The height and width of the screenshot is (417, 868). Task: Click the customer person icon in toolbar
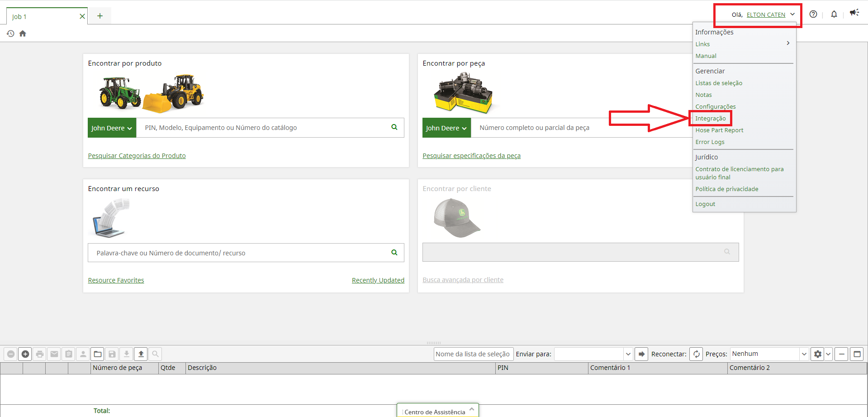point(83,354)
